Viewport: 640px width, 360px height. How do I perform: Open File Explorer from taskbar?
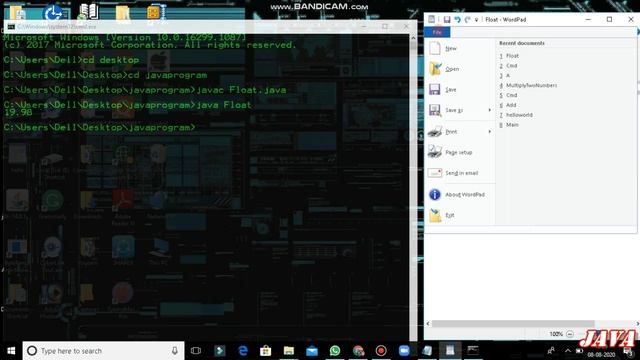289,351
